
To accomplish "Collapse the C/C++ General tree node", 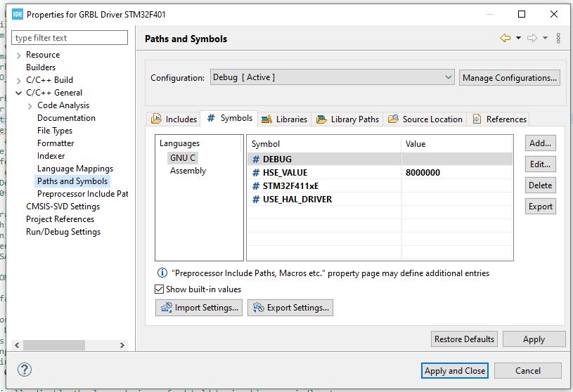I will [x=19, y=93].
